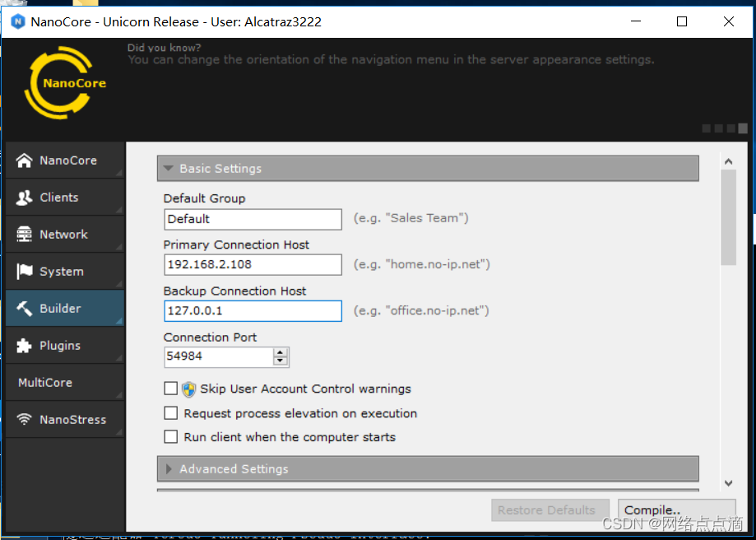Maximize the NanoCore window

(x=682, y=21)
